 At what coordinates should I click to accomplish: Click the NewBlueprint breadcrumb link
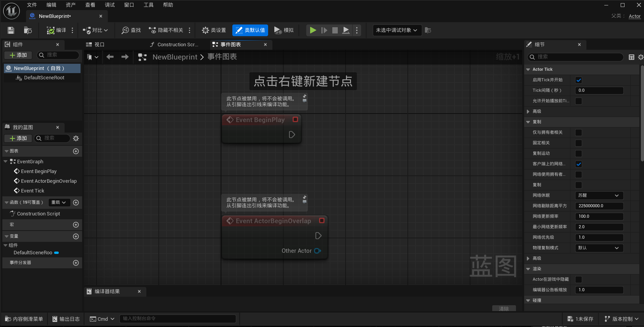point(175,57)
